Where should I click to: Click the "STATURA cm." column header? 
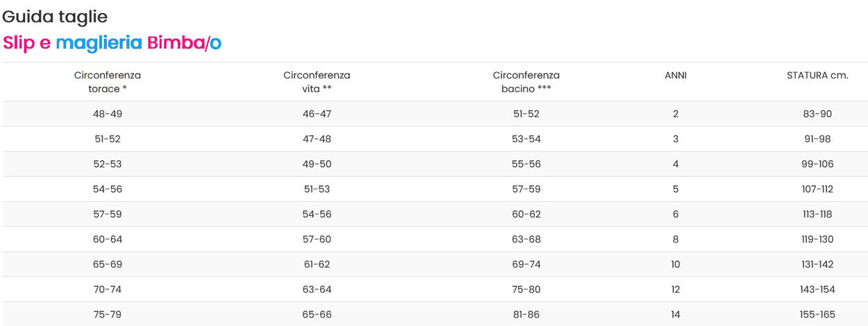pyautogui.click(x=817, y=75)
